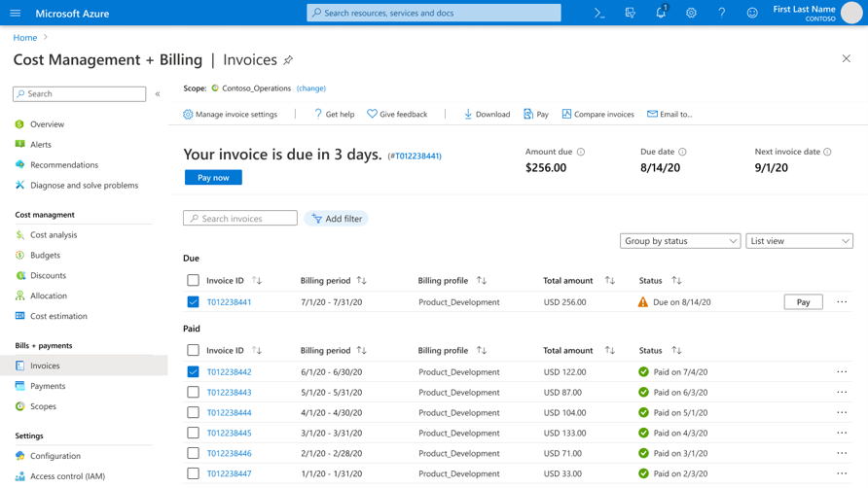This screenshot has width=868, height=488.
Task: Click Email to in the toolbar
Action: click(669, 114)
